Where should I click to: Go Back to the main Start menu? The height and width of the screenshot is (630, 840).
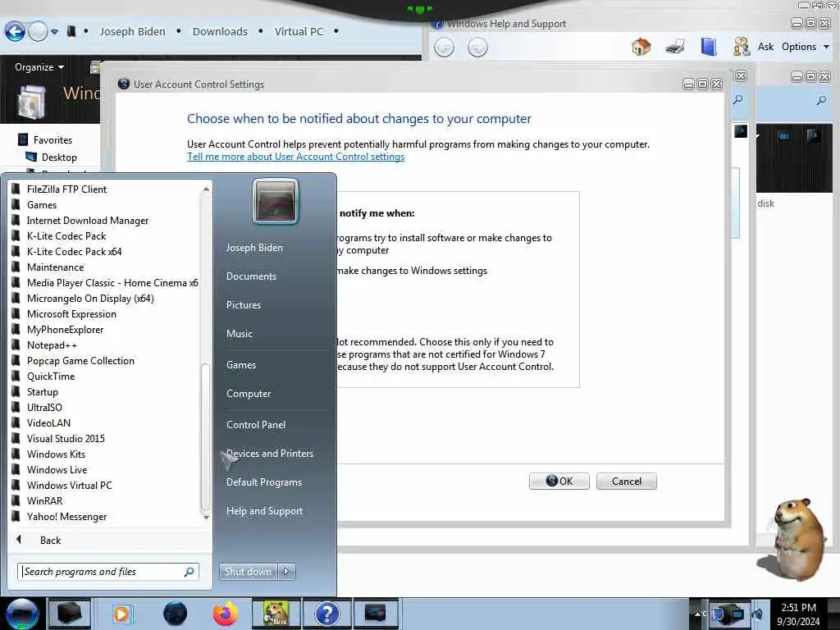click(50, 540)
